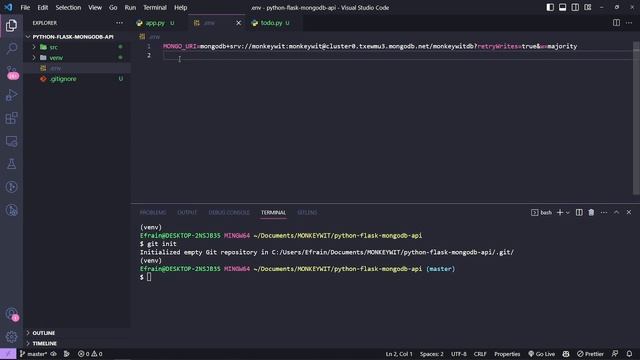Open the feedback icon in status bar
This screenshot has width=640, height=360.
[x=615, y=354]
